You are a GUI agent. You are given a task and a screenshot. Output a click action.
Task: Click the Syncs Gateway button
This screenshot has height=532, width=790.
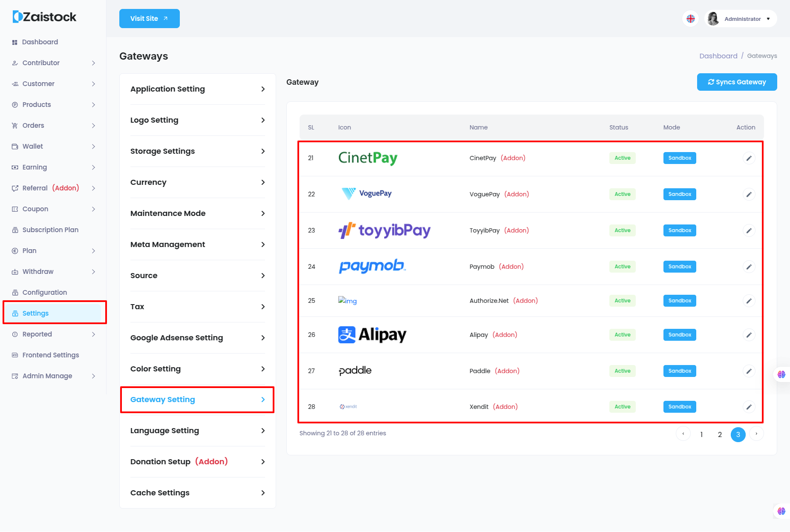pyautogui.click(x=737, y=82)
